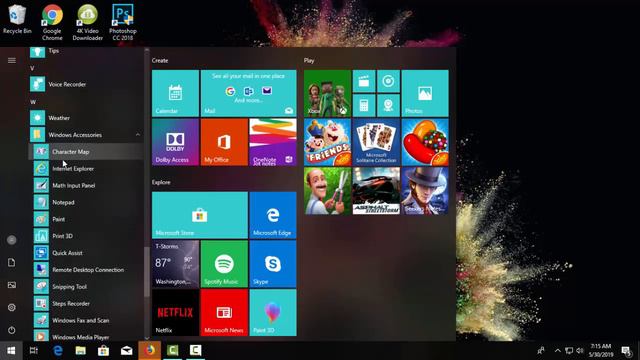
Task: Jump to letter V section header
Action: click(x=32, y=68)
